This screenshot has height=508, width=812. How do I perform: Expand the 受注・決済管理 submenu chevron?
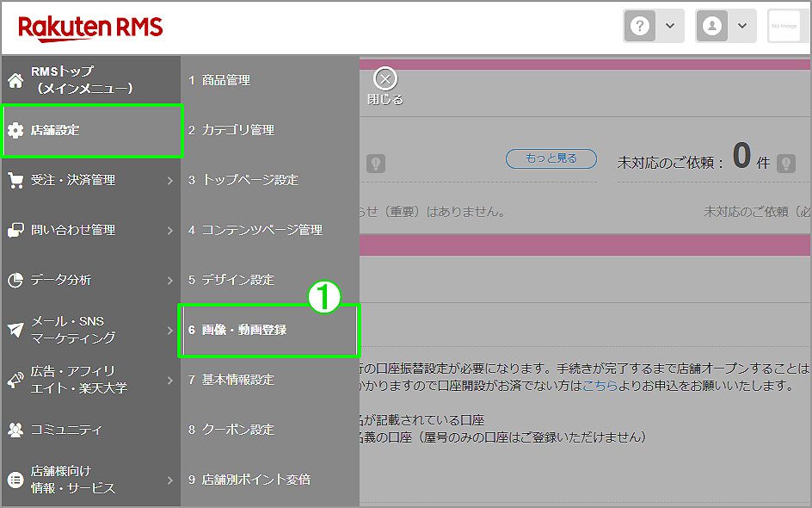click(x=172, y=180)
